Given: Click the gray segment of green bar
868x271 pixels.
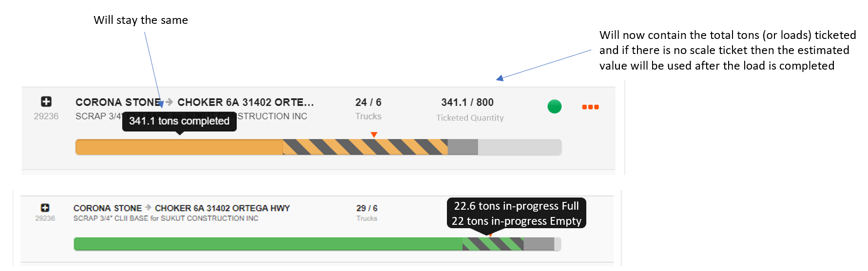Looking at the screenshot, I should [539, 244].
